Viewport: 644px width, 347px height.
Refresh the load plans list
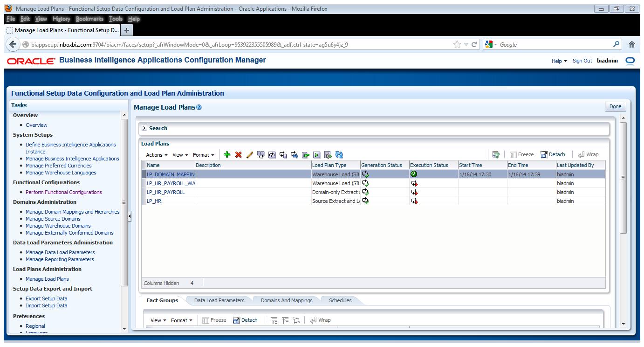[339, 154]
